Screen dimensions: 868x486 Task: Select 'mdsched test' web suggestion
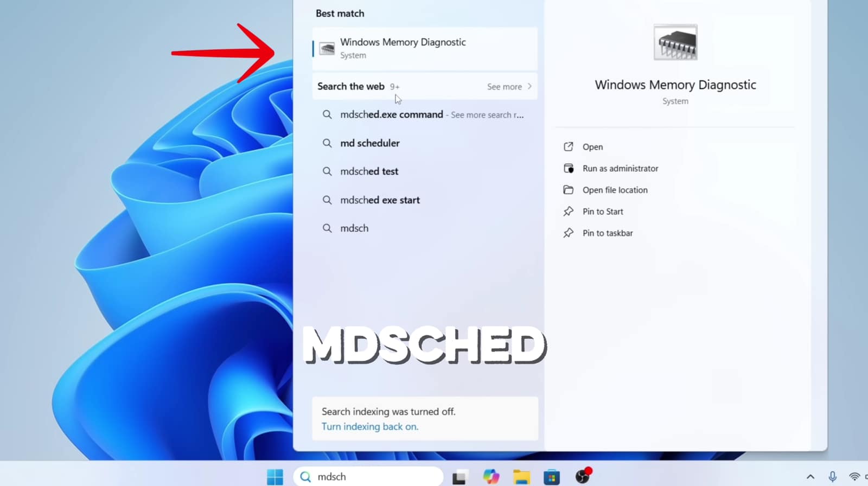click(x=425, y=171)
